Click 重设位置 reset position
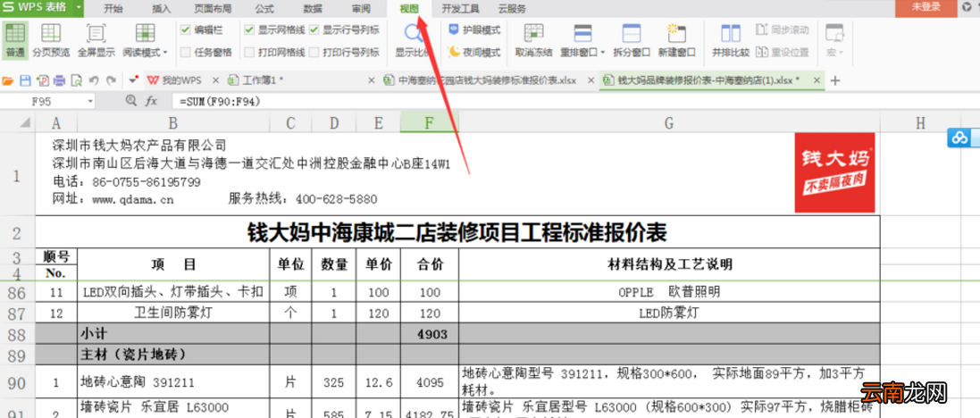The image size is (980, 418). pyautogui.click(x=782, y=53)
